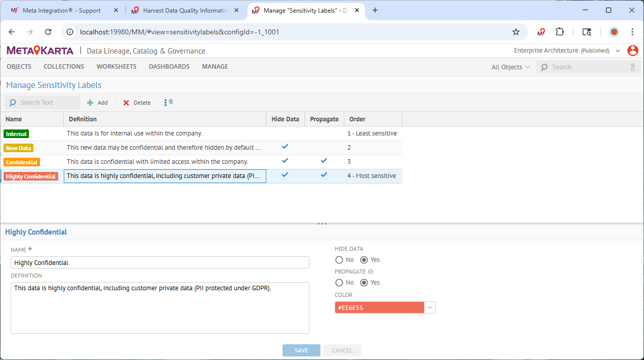Click the Add icon to create a label

coord(91,102)
